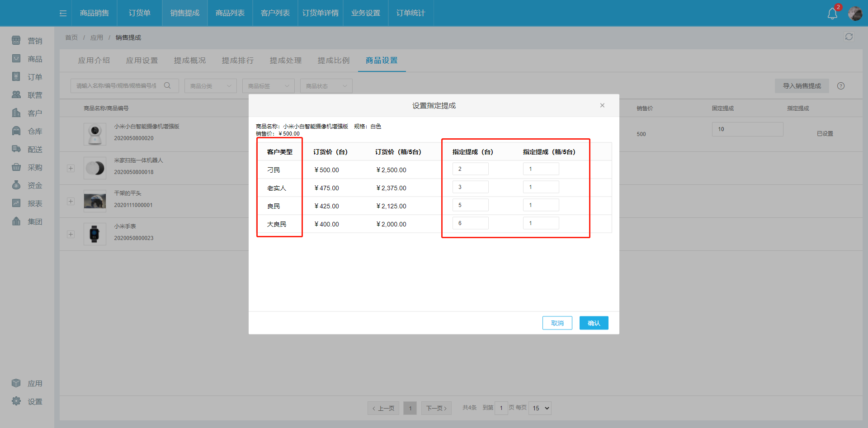Click the help question-mark icon beside 导入销售提成
The image size is (868, 428).
[x=841, y=86]
